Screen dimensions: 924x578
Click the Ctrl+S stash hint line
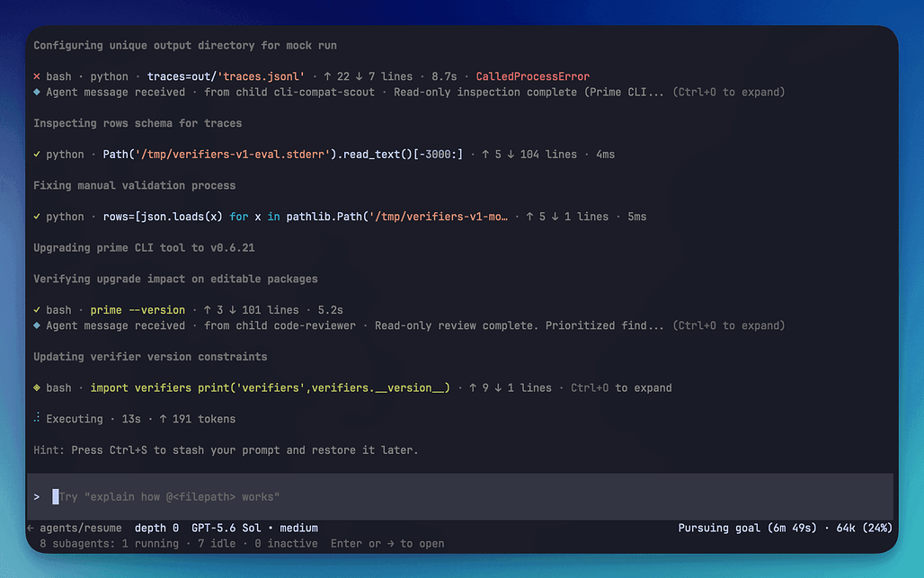pyautogui.click(x=226, y=450)
